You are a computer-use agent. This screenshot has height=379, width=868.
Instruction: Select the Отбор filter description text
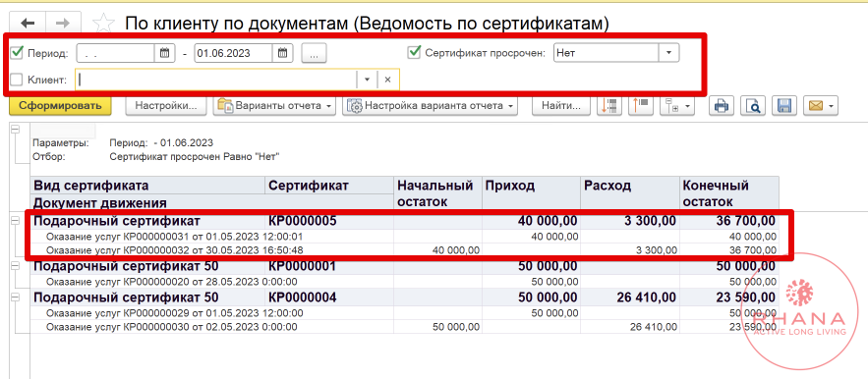coord(195,156)
